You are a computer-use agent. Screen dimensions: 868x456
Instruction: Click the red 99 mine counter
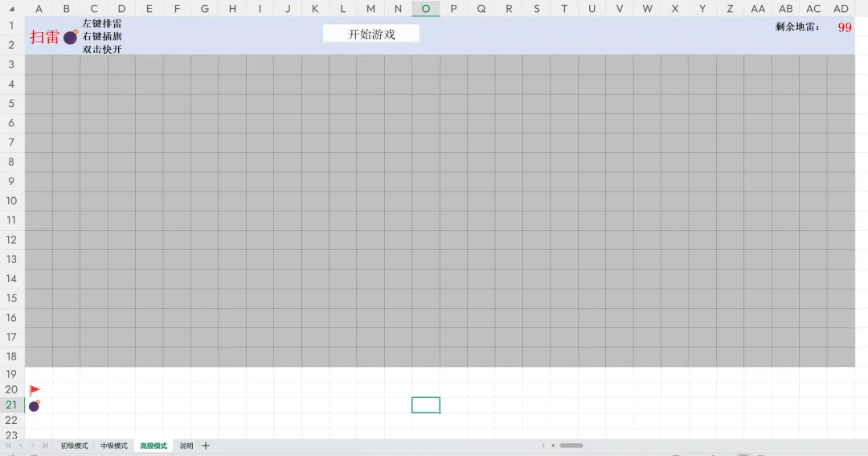click(844, 27)
